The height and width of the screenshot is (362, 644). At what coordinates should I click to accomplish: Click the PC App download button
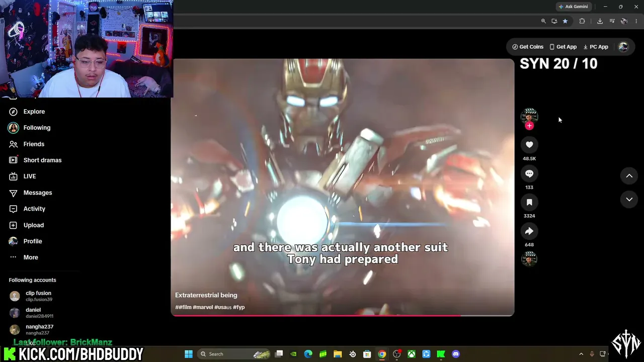click(x=596, y=47)
